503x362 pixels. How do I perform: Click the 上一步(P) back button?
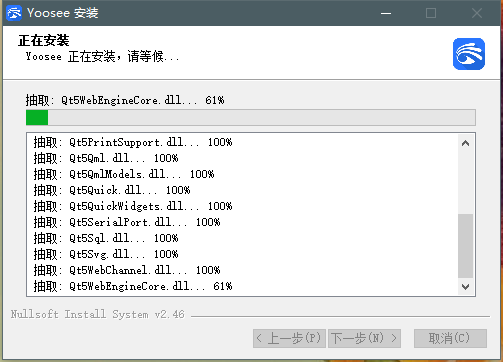click(289, 338)
